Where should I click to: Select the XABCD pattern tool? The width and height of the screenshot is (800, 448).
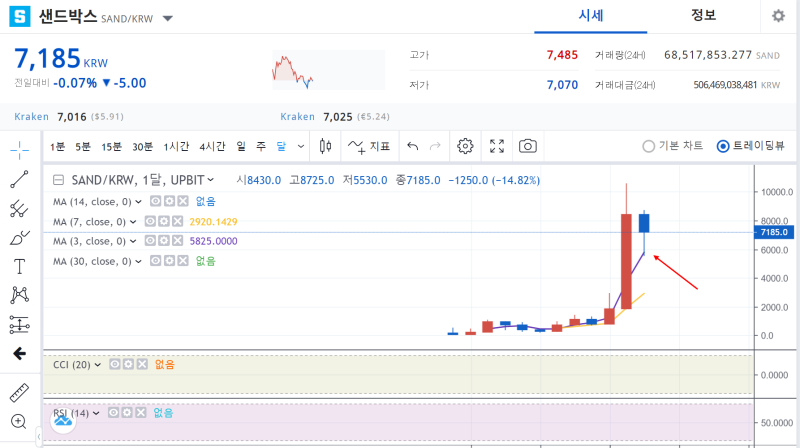(x=19, y=295)
